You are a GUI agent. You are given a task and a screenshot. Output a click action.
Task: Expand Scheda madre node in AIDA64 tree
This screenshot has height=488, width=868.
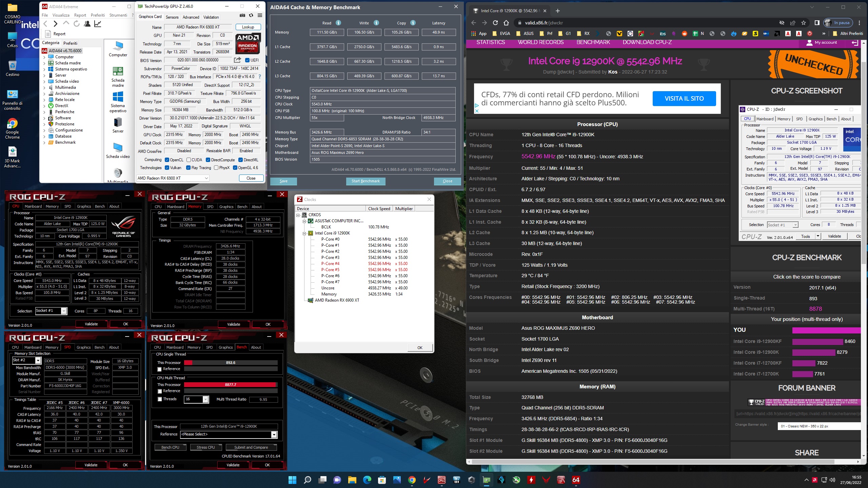pos(44,63)
